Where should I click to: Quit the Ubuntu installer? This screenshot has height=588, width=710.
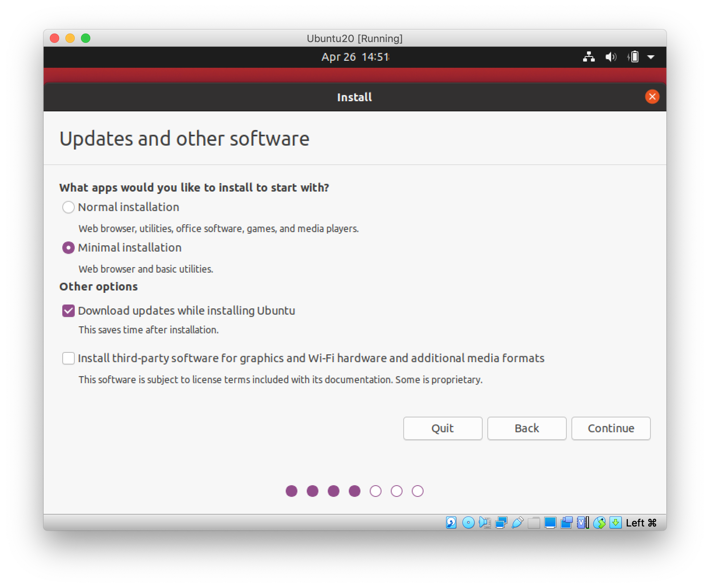[443, 428]
